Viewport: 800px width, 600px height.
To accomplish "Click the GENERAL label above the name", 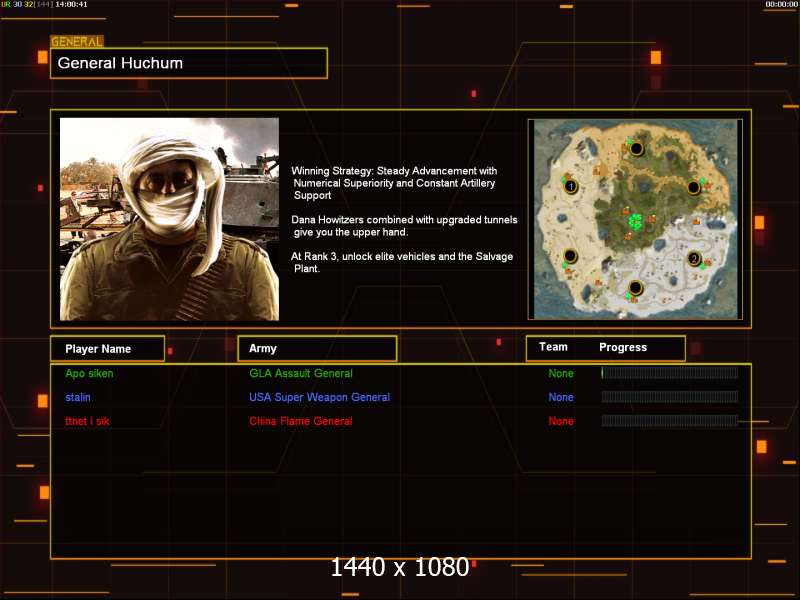I will (77, 42).
